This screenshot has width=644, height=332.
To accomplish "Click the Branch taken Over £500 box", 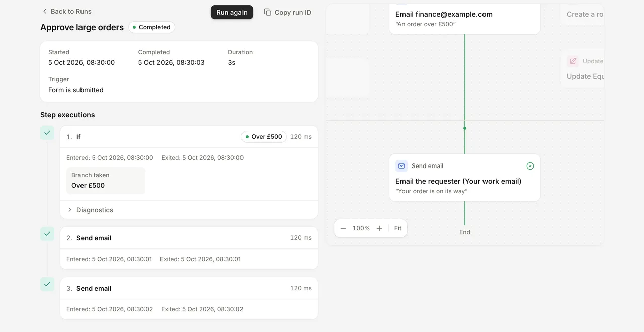I will point(106,181).
